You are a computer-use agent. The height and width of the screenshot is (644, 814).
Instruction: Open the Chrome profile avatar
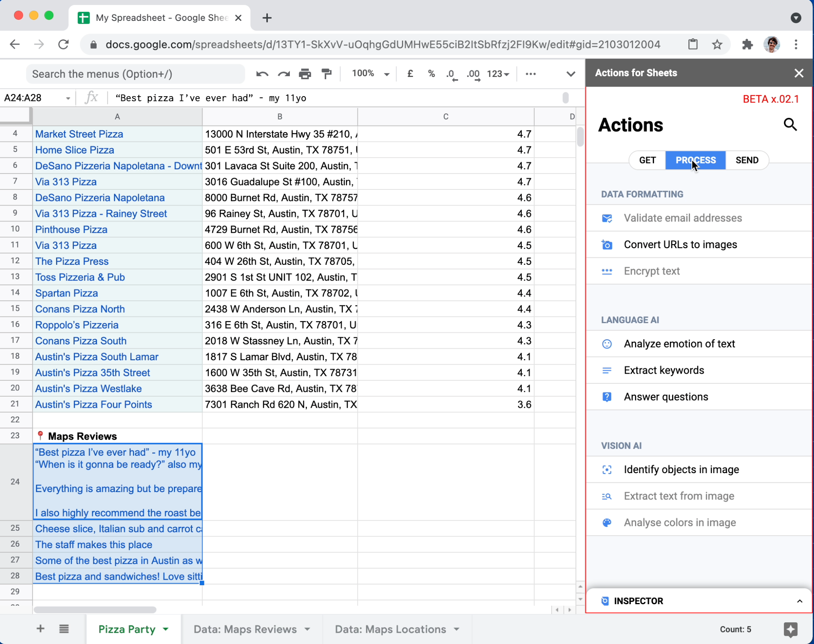click(x=771, y=44)
